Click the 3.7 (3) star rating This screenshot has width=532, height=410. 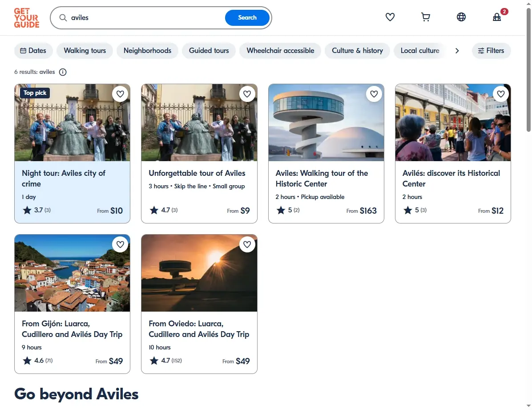36,210
